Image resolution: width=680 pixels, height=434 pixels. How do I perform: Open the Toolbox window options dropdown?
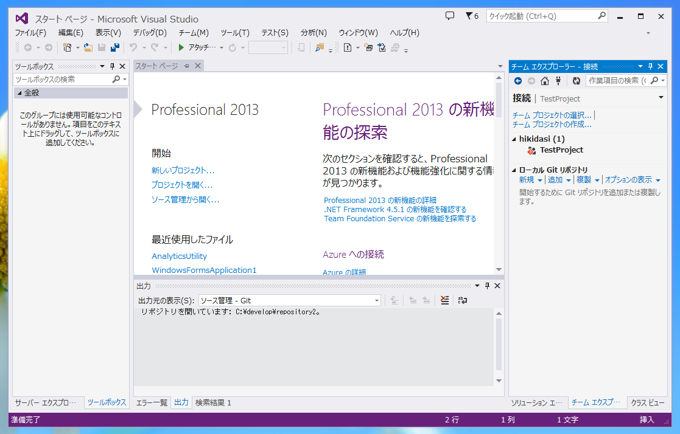[102, 66]
